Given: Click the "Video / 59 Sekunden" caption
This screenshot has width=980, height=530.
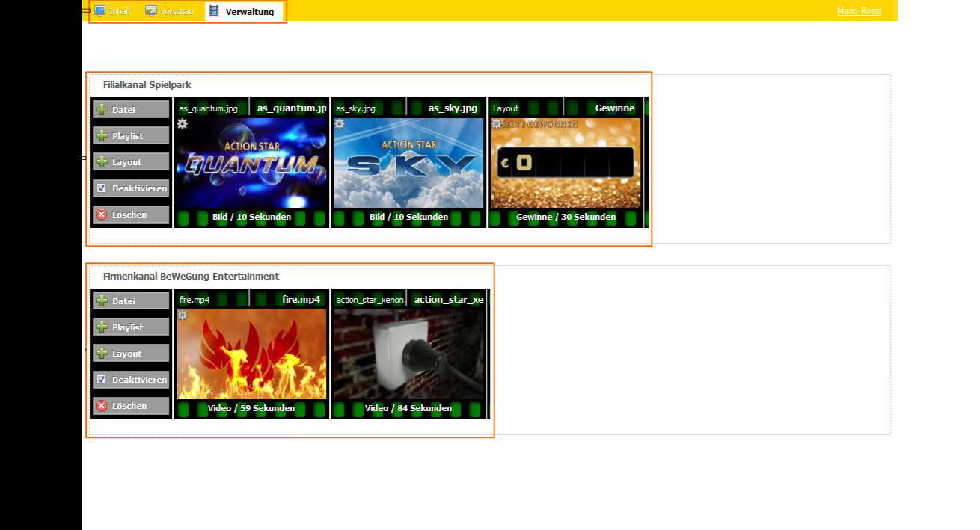Looking at the screenshot, I should click(x=251, y=409).
